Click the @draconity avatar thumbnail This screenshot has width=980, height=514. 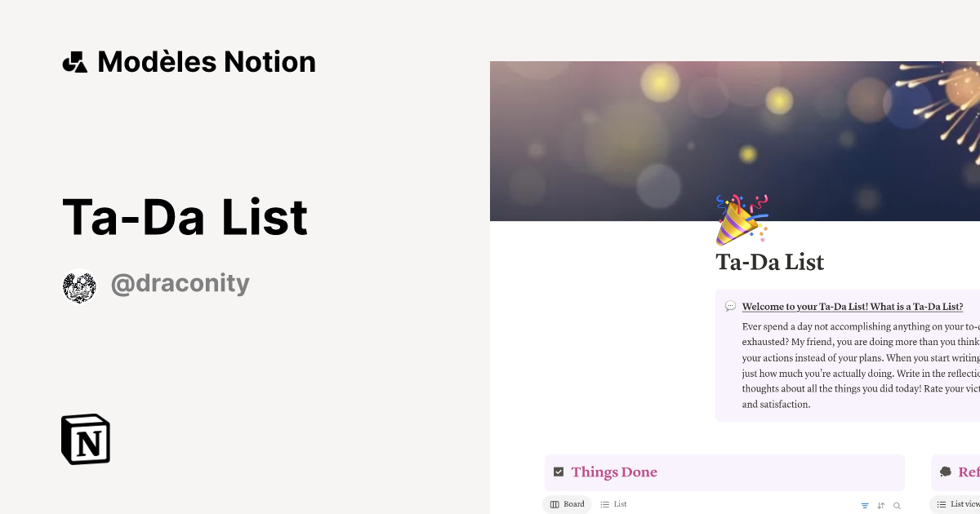(79, 287)
